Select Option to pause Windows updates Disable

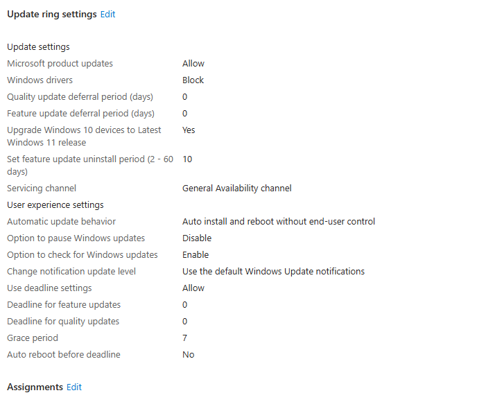[197, 238]
